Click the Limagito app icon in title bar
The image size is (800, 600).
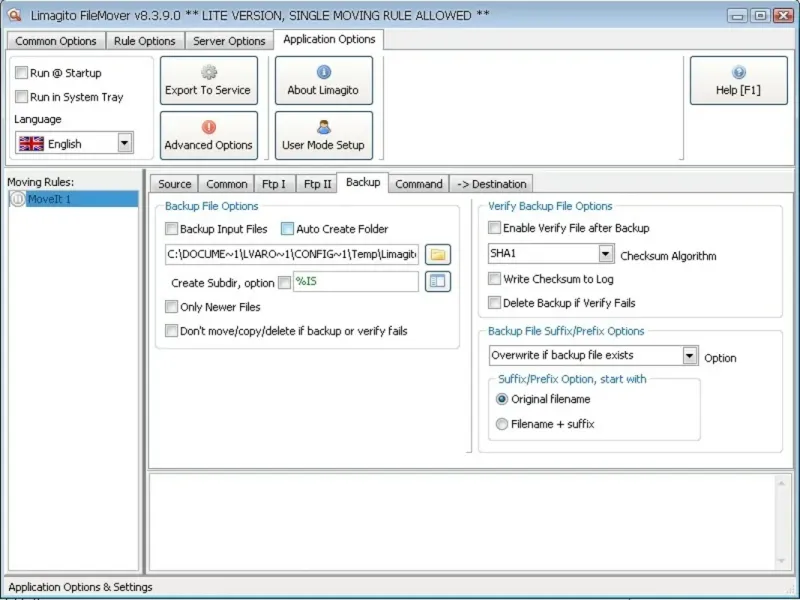[x=15, y=15]
